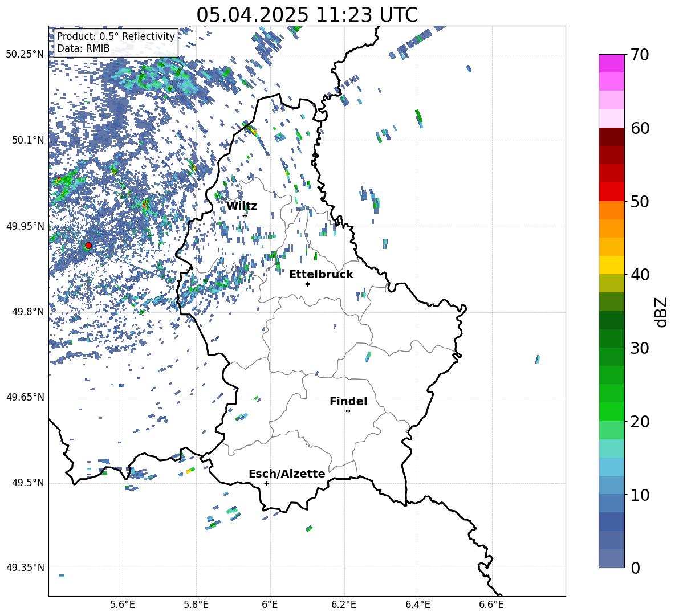675x616 pixels.
Task: Click the title 05.04.2025 11:23 UTC
Action: (x=307, y=15)
